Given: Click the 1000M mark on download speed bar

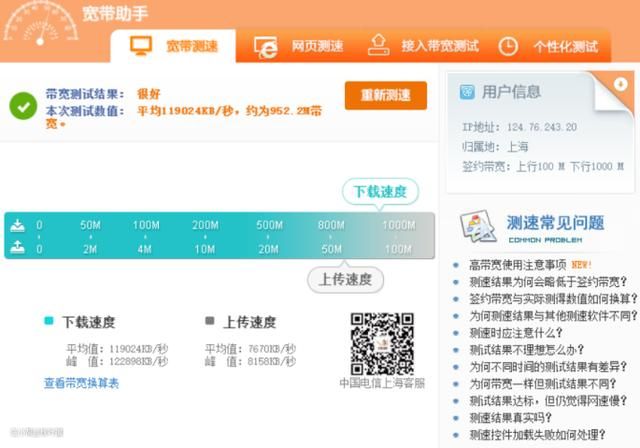Looking at the screenshot, I should coord(398,225).
